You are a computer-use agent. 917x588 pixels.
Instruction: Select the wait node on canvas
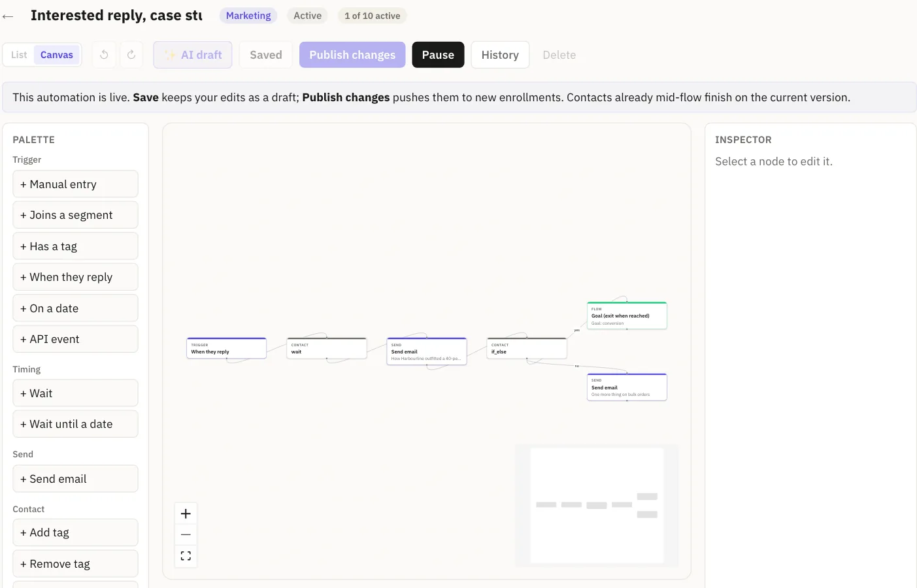point(327,348)
